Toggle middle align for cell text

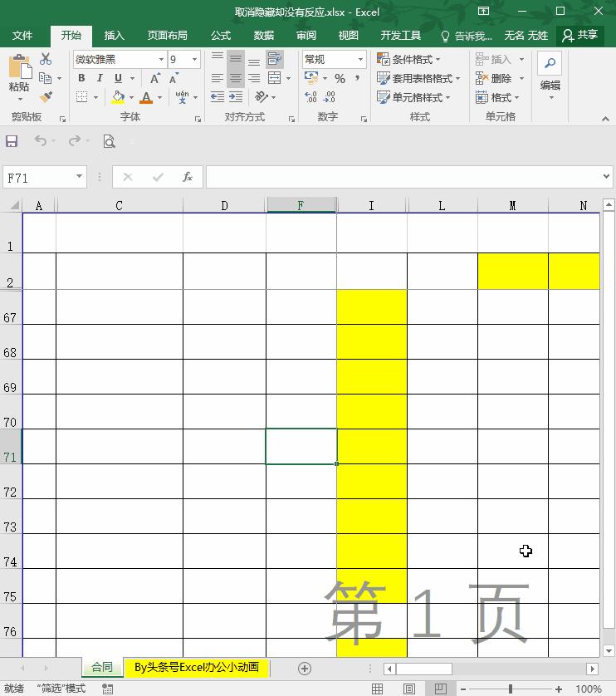click(236, 58)
